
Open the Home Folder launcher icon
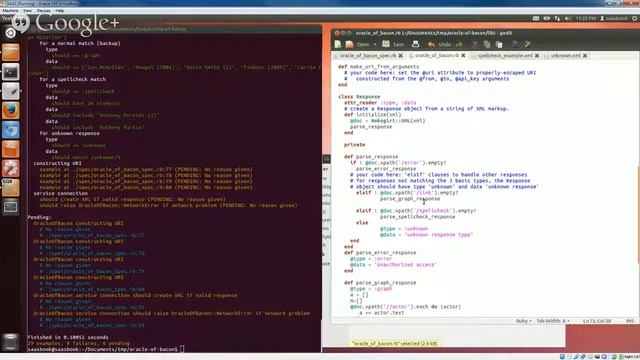click(x=11, y=52)
